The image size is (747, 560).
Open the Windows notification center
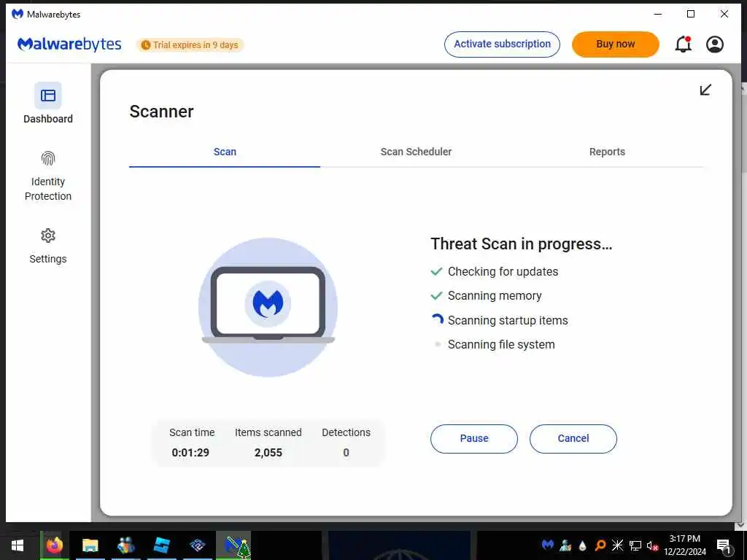click(x=724, y=545)
